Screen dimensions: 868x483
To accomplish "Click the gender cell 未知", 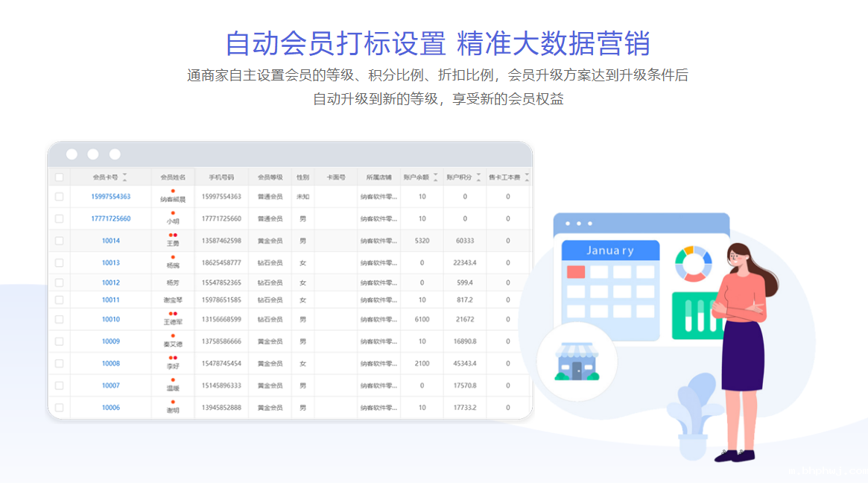I will (x=302, y=197).
